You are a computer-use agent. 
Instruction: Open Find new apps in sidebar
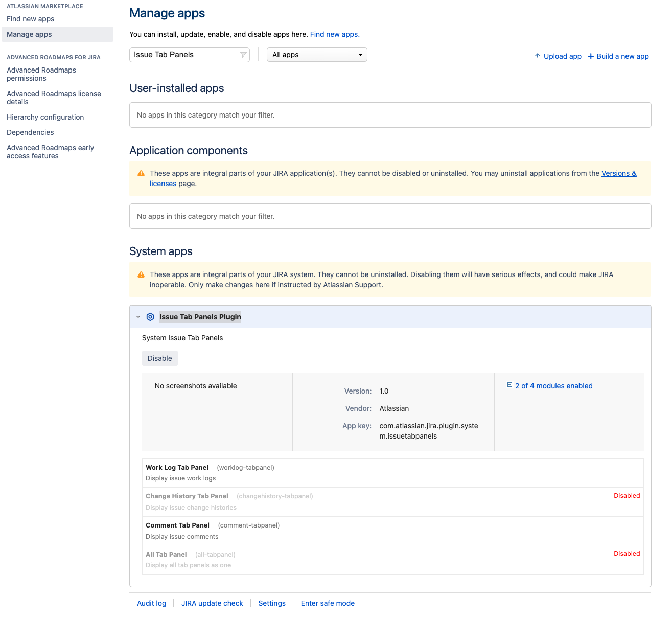[x=31, y=19]
